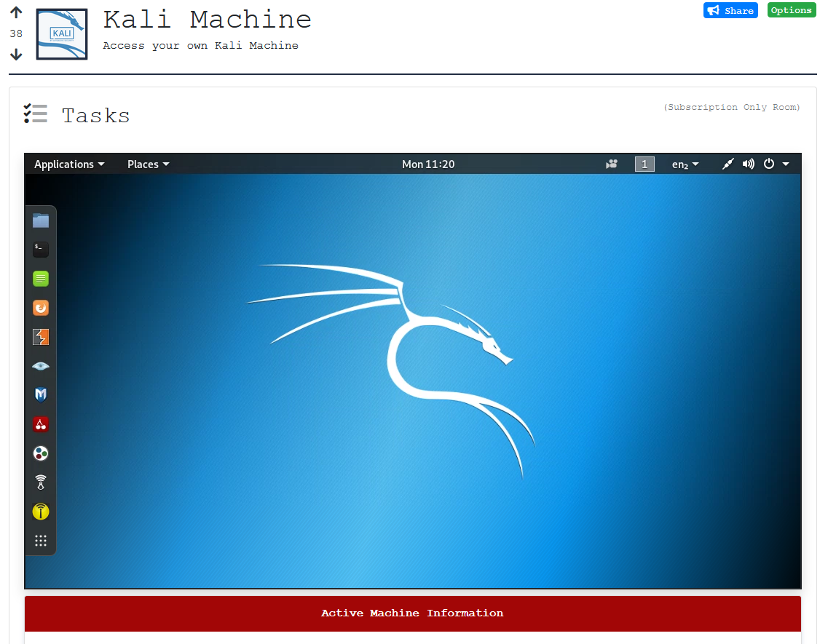The height and width of the screenshot is (644, 828).
Task: Open the eye-shaped Zenmap dock icon
Action: (41, 366)
